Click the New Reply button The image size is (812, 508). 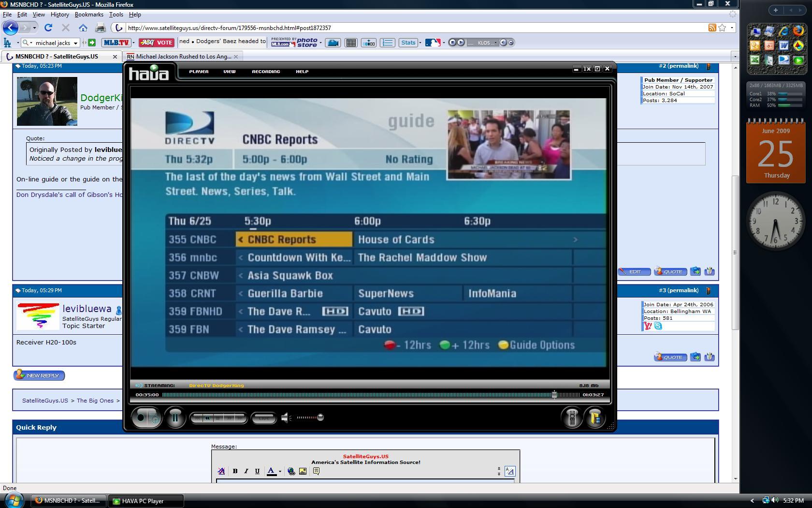[x=39, y=375]
